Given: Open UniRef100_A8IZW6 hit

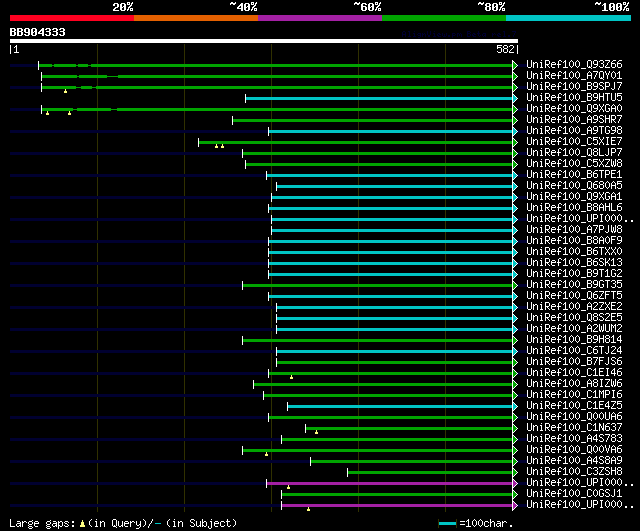Looking at the screenshot, I should pos(574,384).
